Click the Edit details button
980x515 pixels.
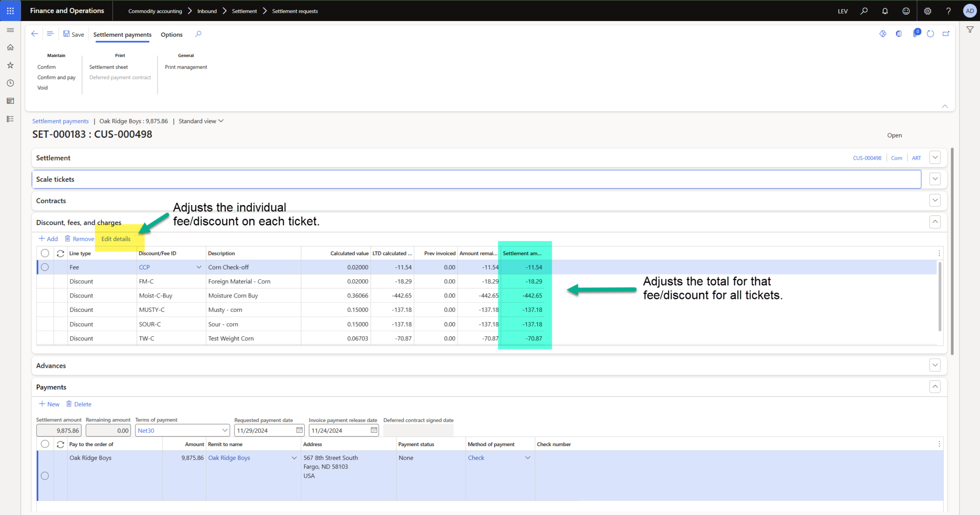pyautogui.click(x=116, y=239)
